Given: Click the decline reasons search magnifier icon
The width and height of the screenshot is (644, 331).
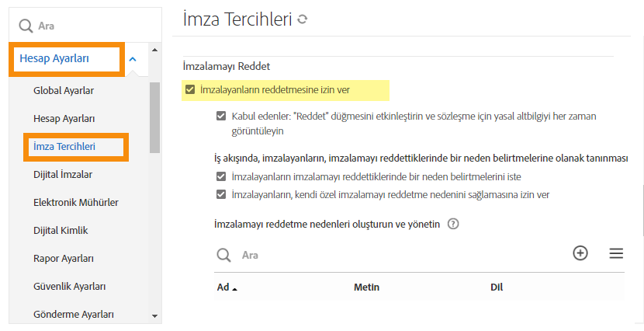Looking at the screenshot, I should 223,255.
